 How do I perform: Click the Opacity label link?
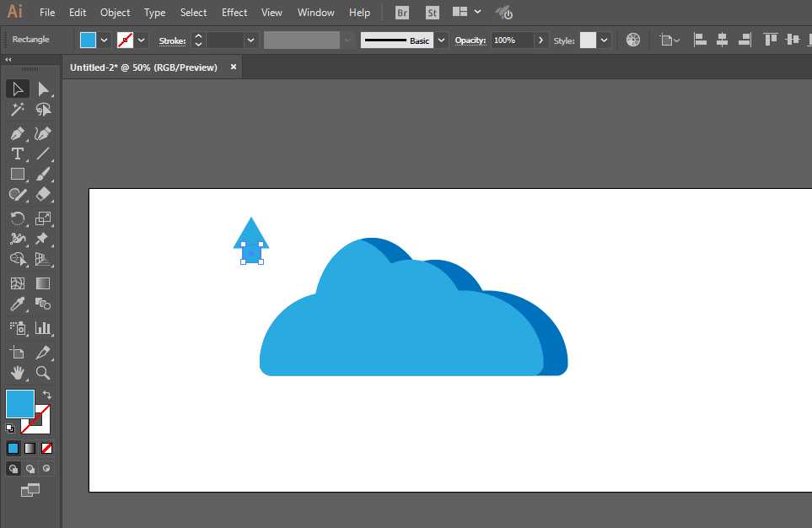coord(471,40)
